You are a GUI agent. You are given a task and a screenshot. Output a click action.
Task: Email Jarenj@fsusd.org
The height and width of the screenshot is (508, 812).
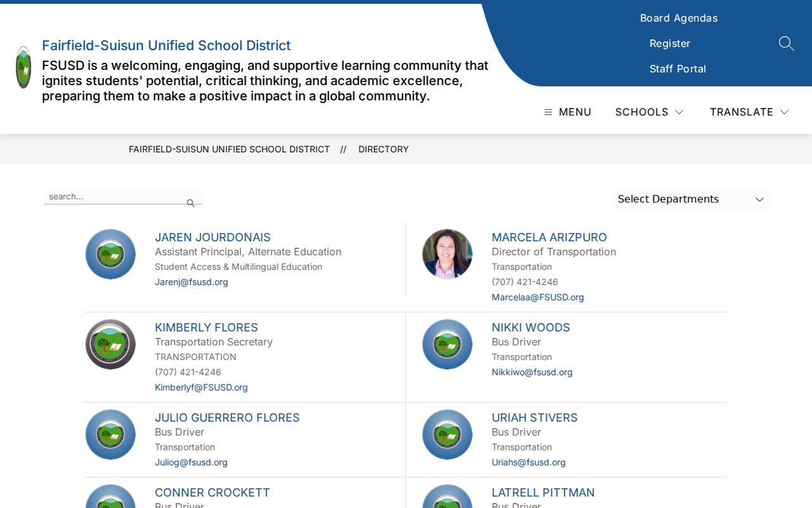[191, 282]
